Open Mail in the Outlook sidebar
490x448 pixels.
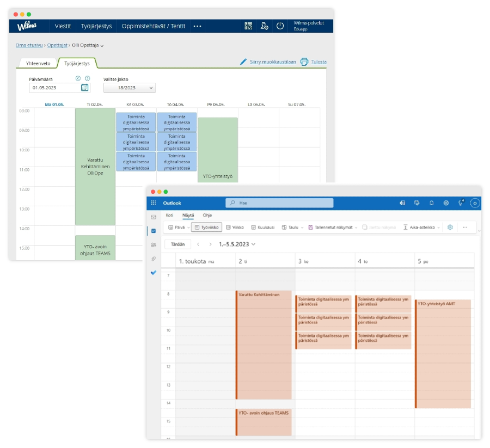pos(154,217)
